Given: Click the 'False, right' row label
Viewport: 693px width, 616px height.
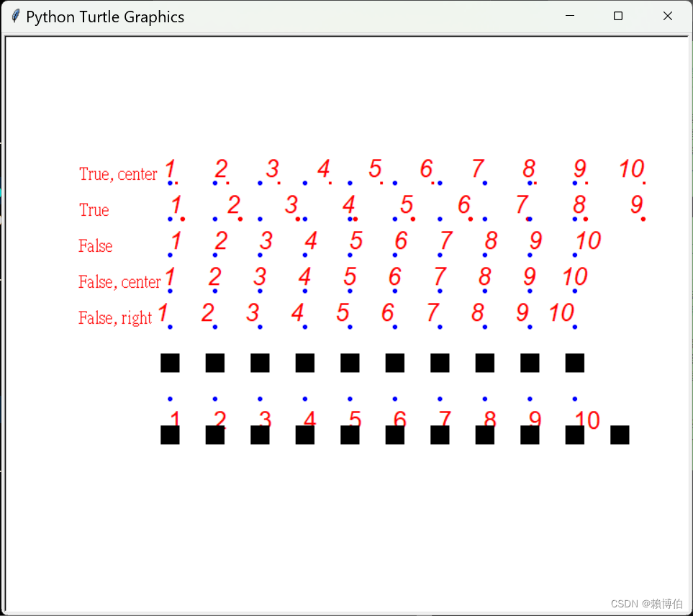Looking at the screenshot, I should pos(115,317).
